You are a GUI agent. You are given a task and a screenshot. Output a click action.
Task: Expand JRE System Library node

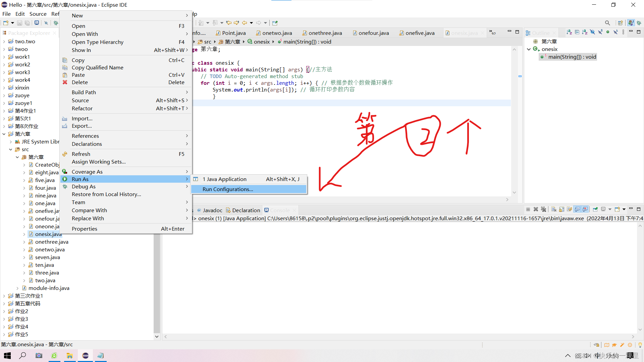click(x=11, y=142)
